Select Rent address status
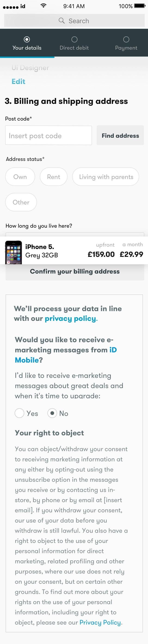The width and height of the screenshot is (148, 644). click(x=54, y=177)
